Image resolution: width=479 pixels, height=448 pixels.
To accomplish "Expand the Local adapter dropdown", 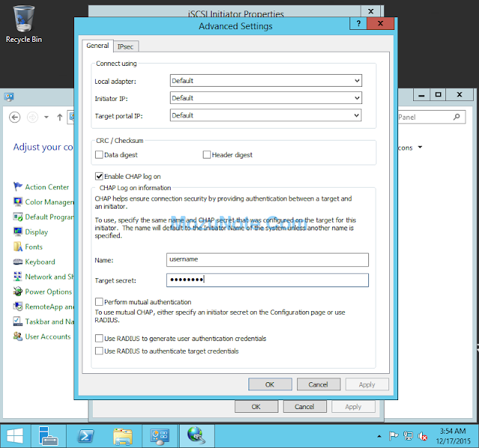I will pyautogui.click(x=357, y=81).
